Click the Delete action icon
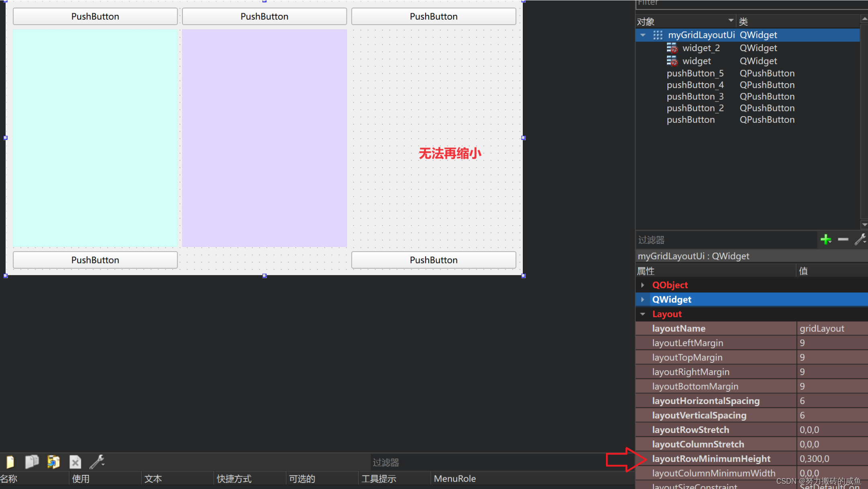 tap(75, 462)
